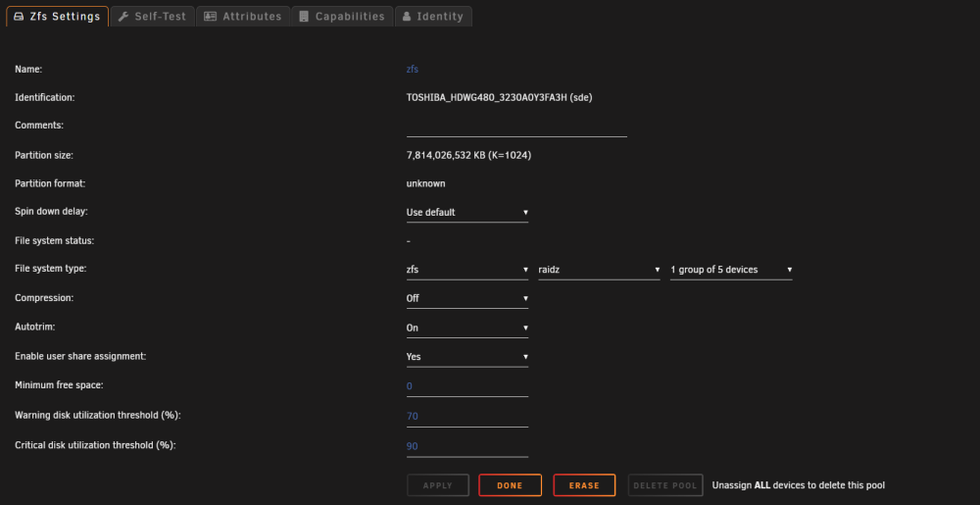Click the Capabilities tab icon
This screenshot has height=505, width=980.
tap(304, 17)
